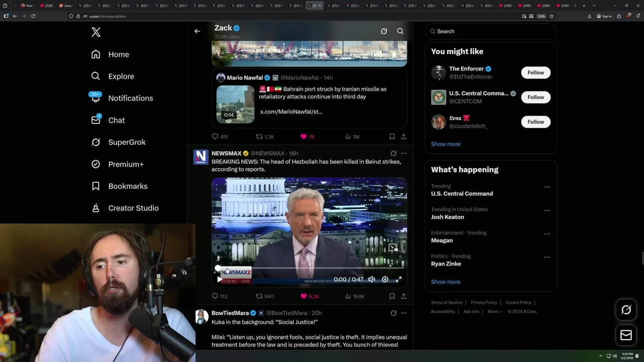
Task: Open SuperGrok from the sidebar
Action: pyautogui.click(x=118, y=142)
